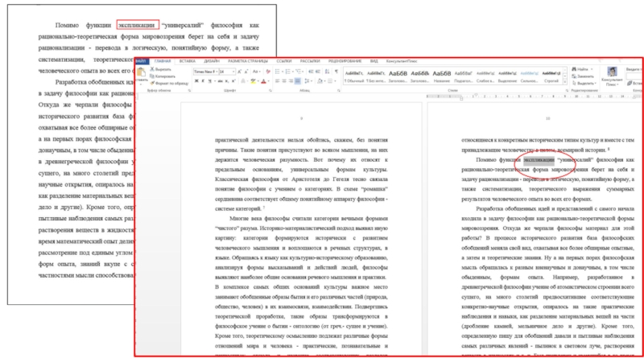Open the Файл menu button

tap(141, 61)
